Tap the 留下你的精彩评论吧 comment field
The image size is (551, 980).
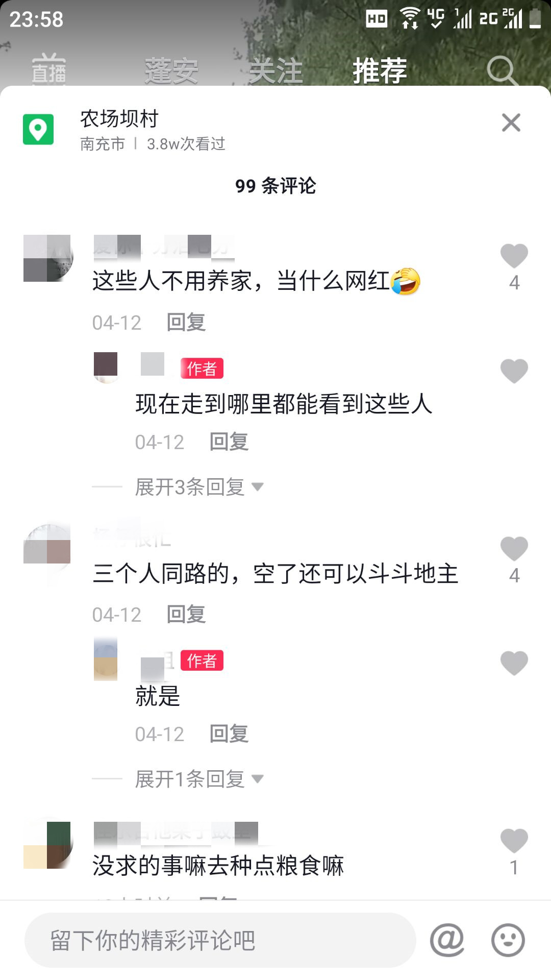pos(220,940)
